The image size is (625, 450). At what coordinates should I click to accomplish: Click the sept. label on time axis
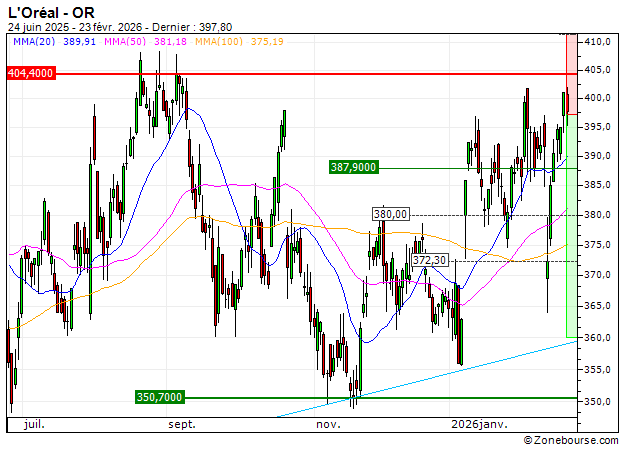pos(182,424)
